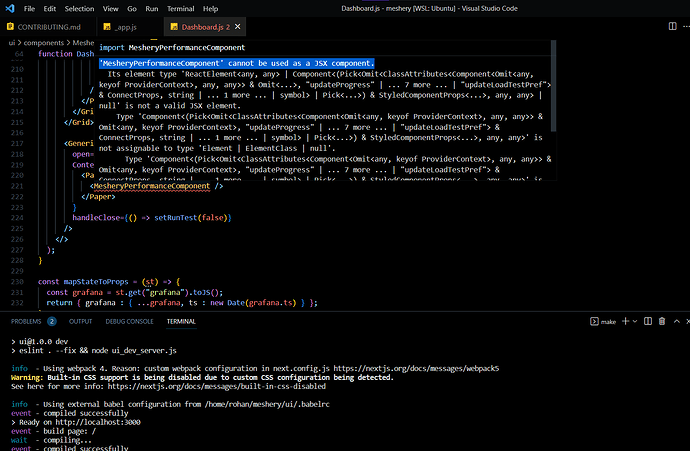Select the TERMINAL panel tab
Image resolution: width=690 pixels, height=451 pixels.
coord(181,322)
